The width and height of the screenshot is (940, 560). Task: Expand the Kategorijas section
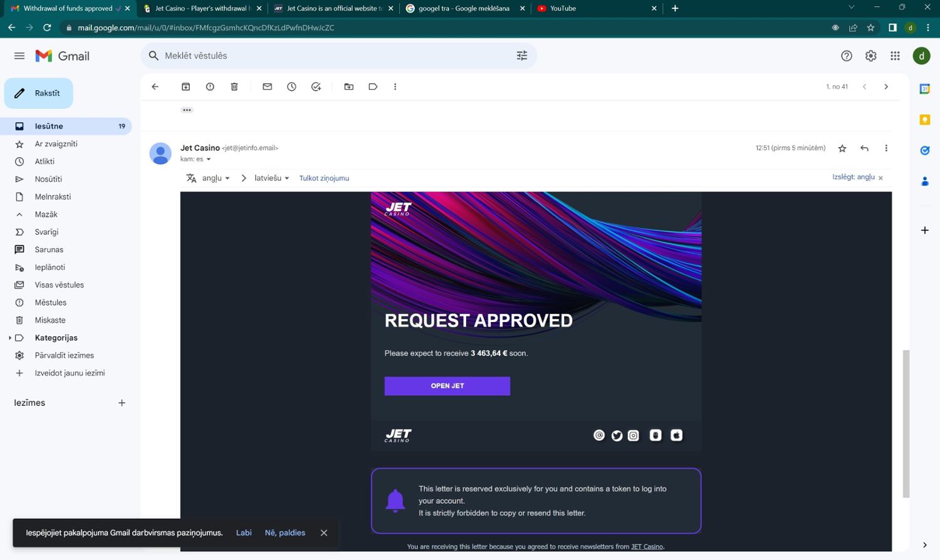(10, 338)
